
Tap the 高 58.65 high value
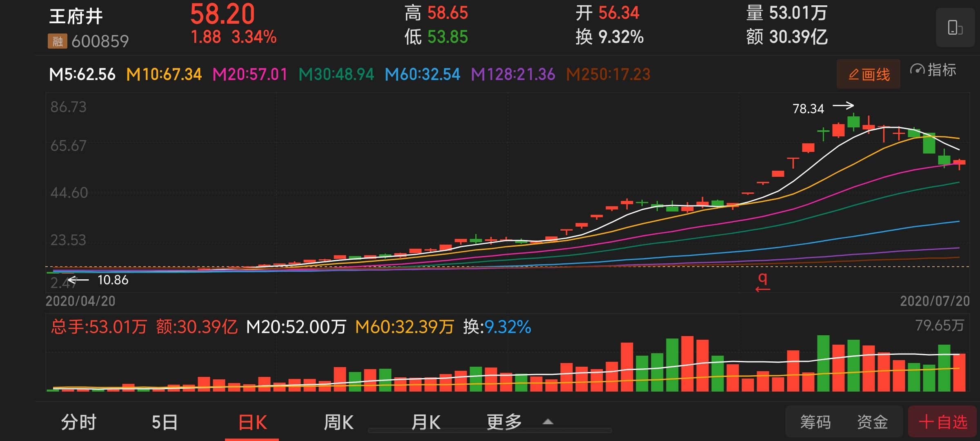[436, 13]
